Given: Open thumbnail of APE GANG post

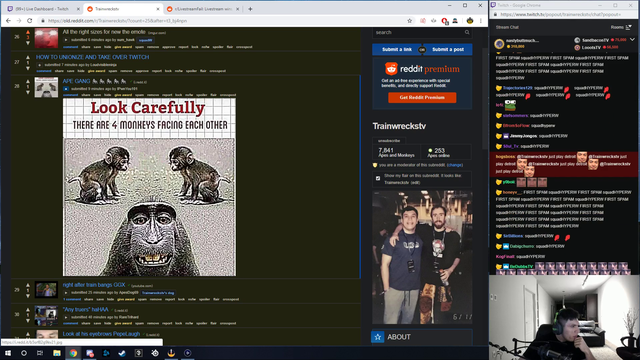Looking at the screenshot, I should (46, 87).
